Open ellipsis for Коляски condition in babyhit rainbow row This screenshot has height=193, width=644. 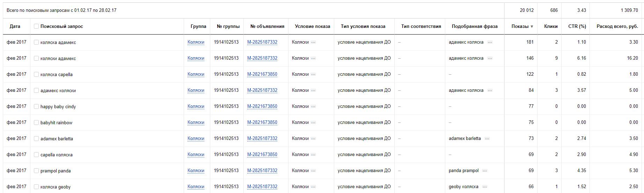point(313,123)
